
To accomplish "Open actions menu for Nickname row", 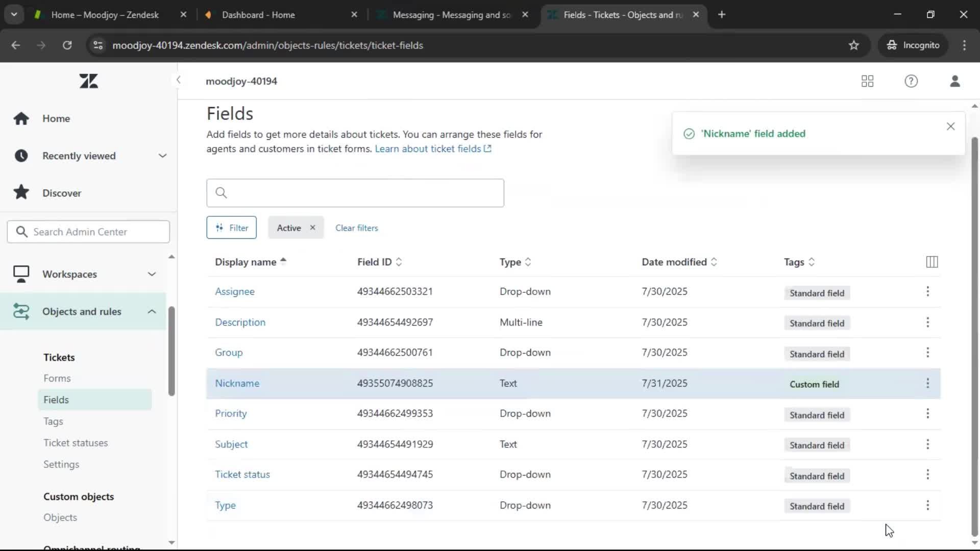I will (x=927, y=383).
